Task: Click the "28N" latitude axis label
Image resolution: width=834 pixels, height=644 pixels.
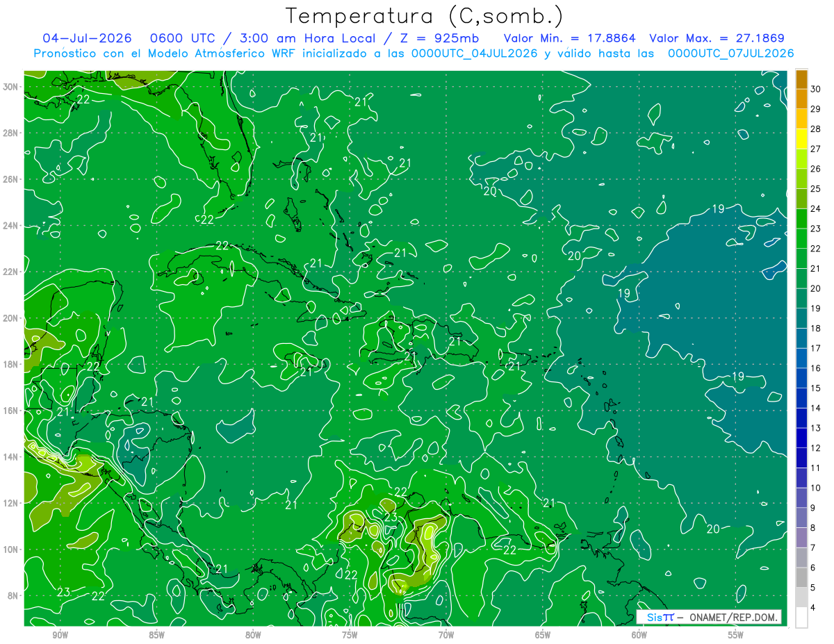Action: [10, 133]
